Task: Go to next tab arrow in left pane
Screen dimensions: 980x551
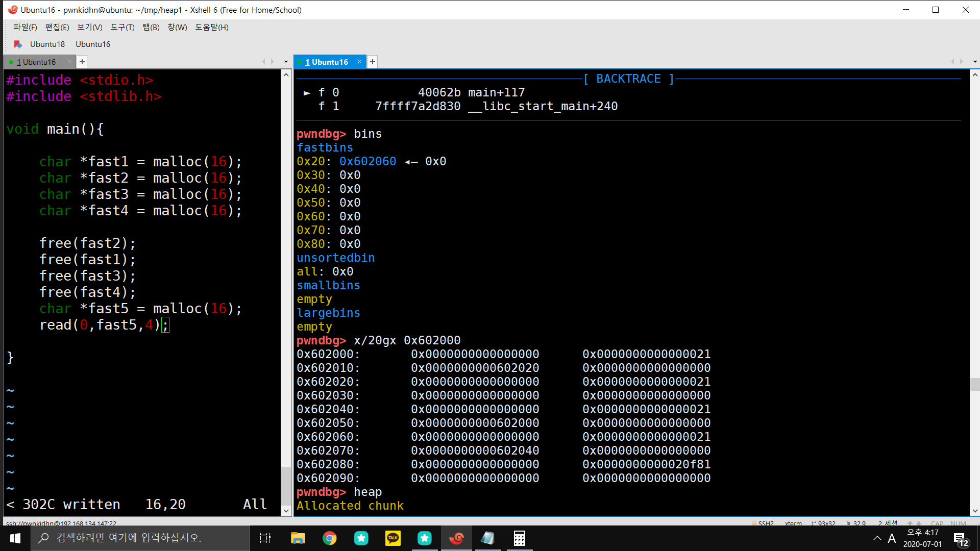Action: click(273, 62)
